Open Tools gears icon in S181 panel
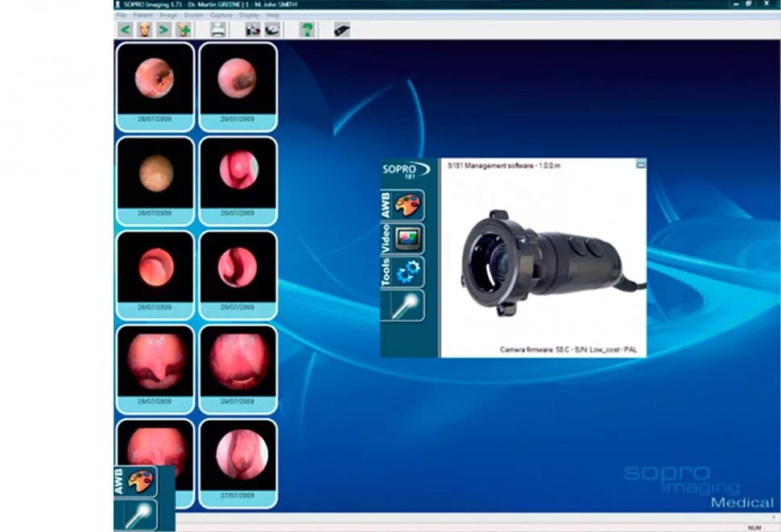 click(x=403, y=272)
